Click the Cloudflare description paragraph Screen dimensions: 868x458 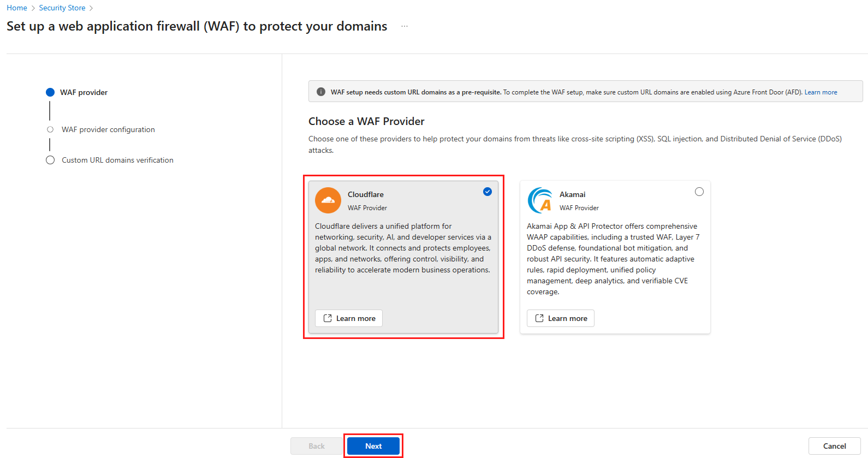(x=403, y=248)
